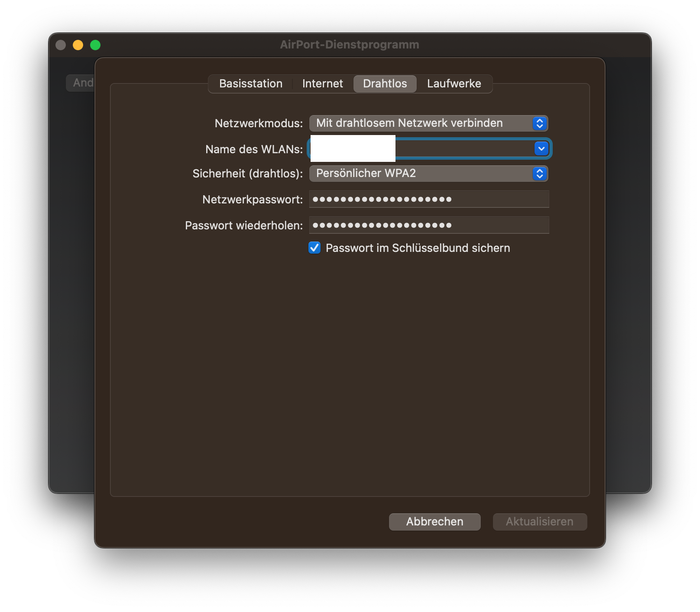Expand the Name des WLANs network list arrow
The width and height of the screenshot is (700, 612).
coord(541,148)
